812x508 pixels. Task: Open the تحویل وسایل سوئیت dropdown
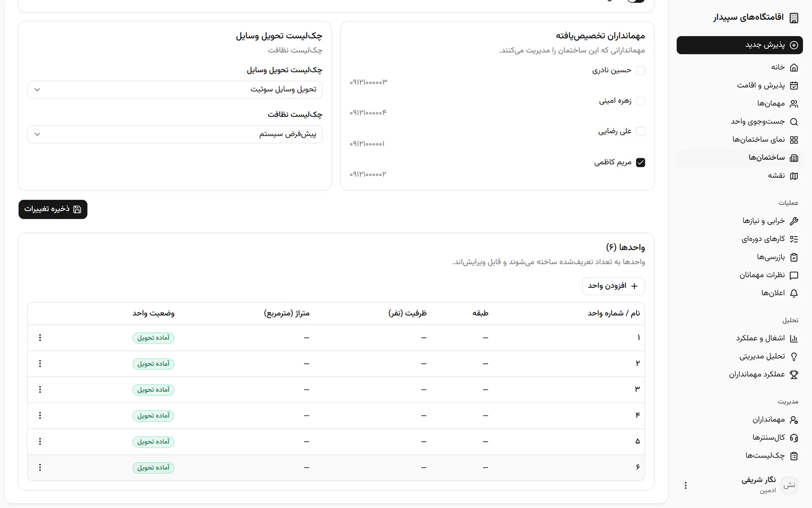175,90
